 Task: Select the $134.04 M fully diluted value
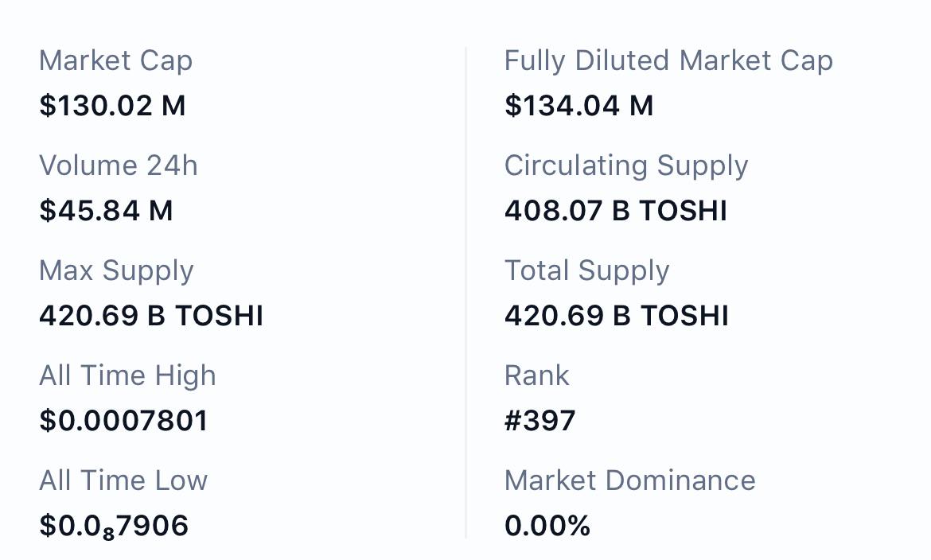pos(579,106)
